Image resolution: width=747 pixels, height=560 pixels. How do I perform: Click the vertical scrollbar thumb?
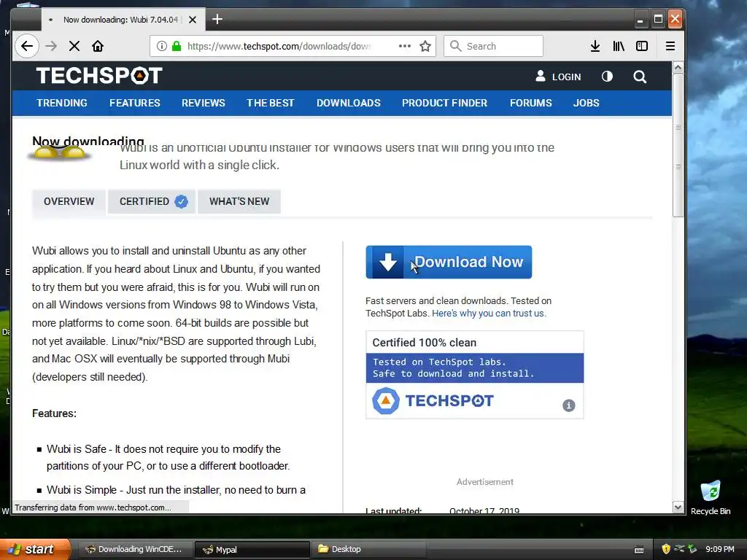tap(678, 146)
